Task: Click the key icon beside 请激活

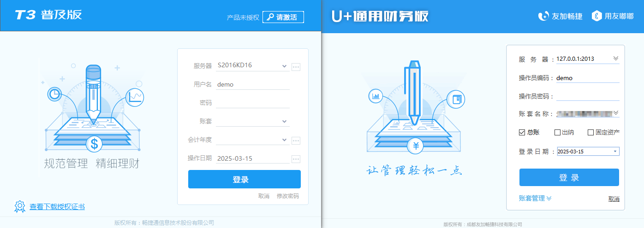Action: coord(270,18)
